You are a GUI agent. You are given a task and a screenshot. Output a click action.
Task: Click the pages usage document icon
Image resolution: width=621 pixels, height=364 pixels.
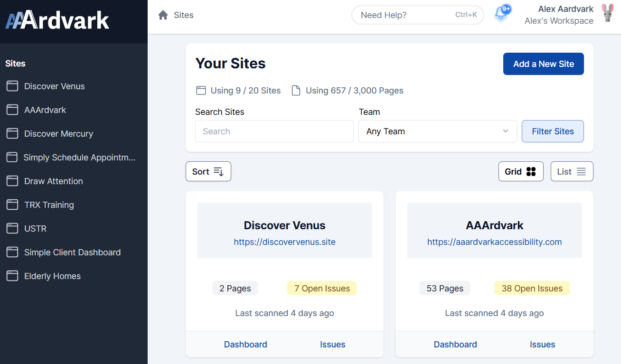(x=296, y=91)
